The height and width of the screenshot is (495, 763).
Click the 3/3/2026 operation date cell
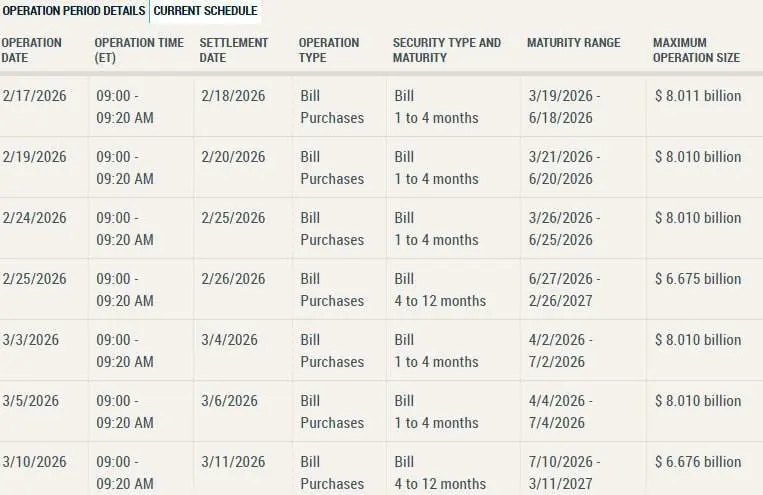tap(30, 340)
